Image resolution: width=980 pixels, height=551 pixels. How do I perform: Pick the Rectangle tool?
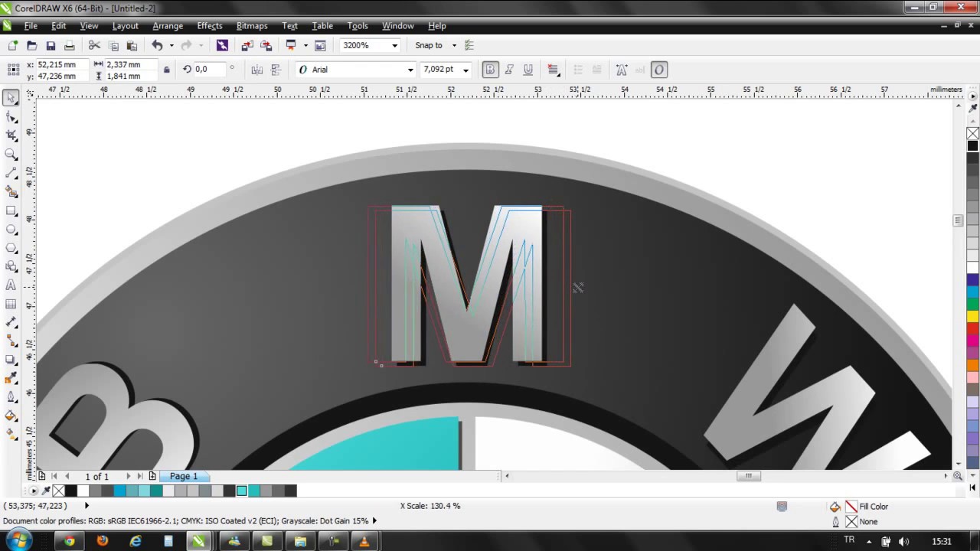[11, 210]
